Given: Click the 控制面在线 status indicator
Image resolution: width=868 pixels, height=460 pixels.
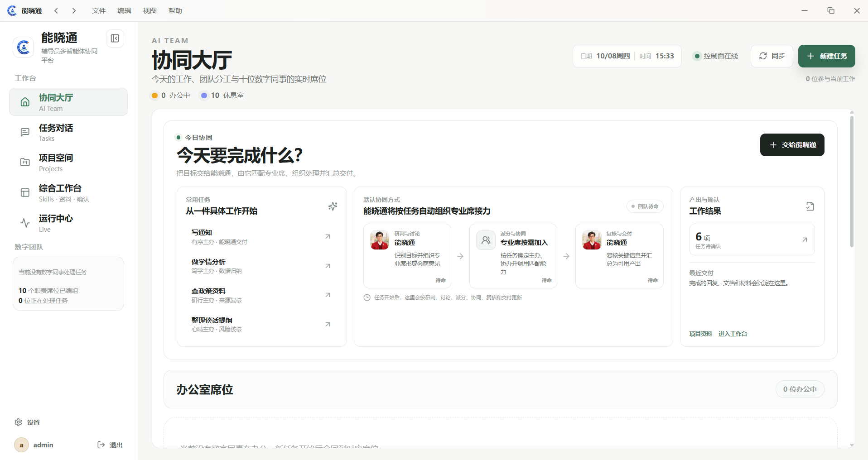Looking at the screenshot, I should click(x=715, y=56).
